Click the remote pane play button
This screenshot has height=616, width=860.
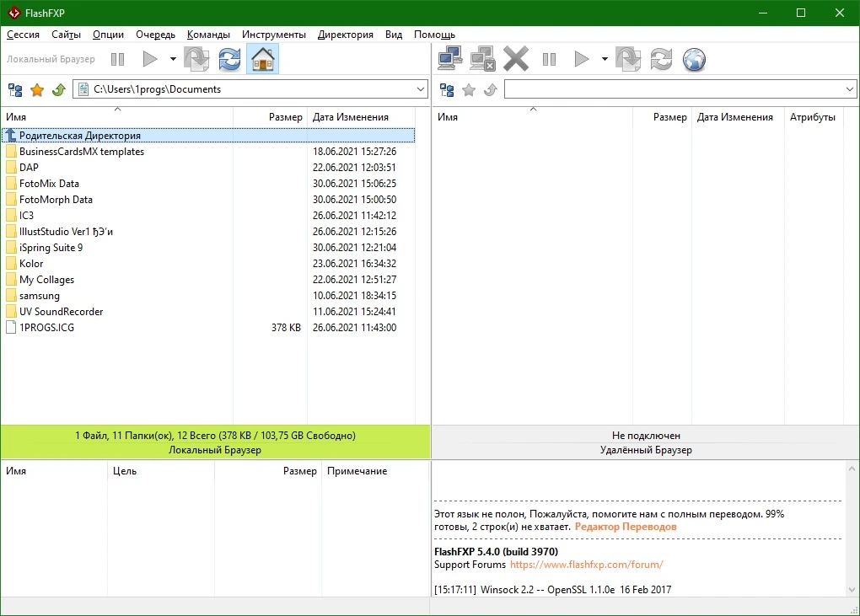tap(582, 59)
